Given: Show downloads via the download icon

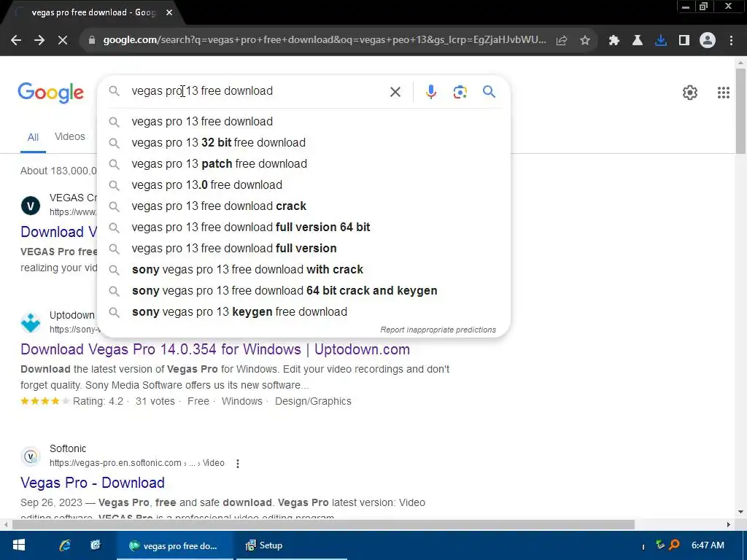Looking at the screenshot, I should coord(661,41).
